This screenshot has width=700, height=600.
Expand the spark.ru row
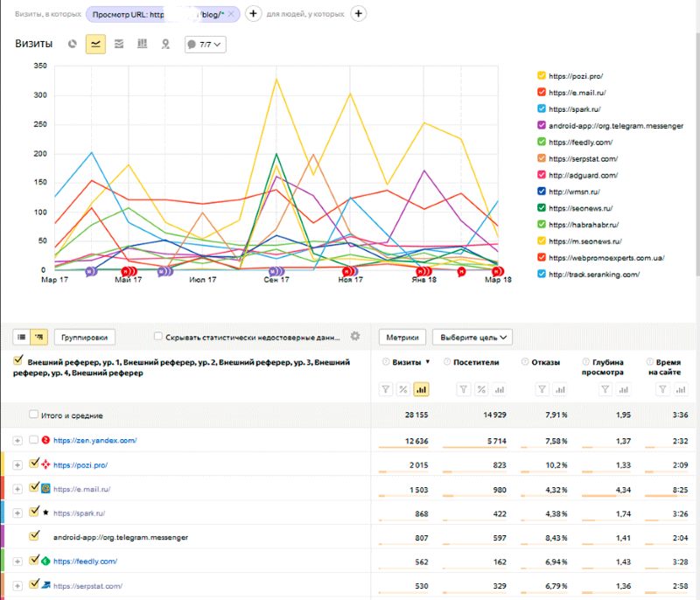pos(17,513)
